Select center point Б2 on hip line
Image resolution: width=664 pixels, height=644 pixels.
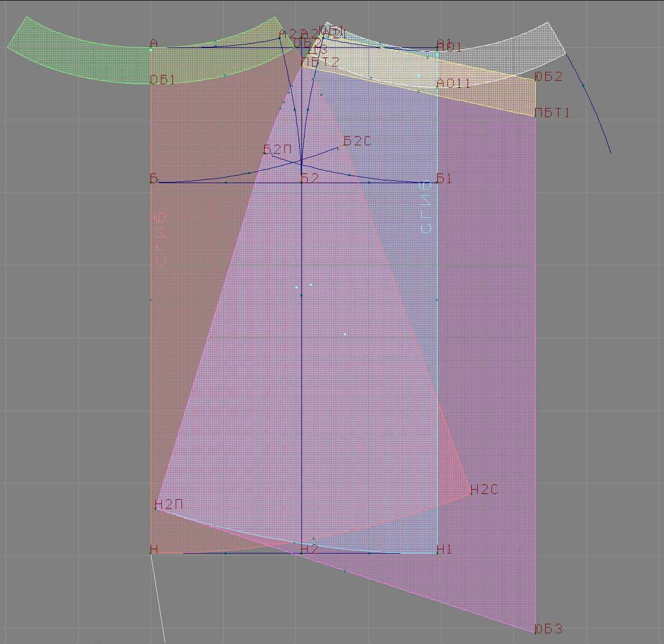[x=309, y=179]
